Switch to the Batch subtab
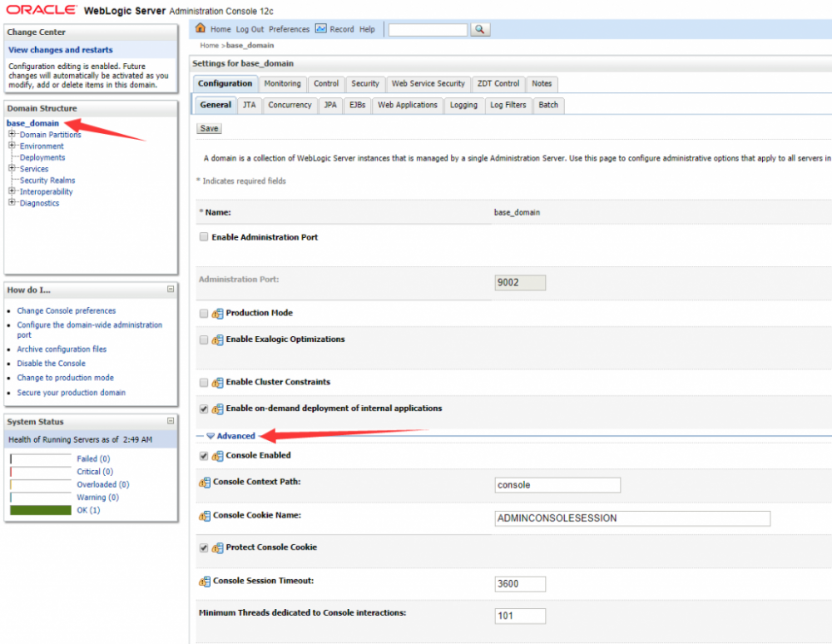The image size is (832, 644). coord(548,105)
